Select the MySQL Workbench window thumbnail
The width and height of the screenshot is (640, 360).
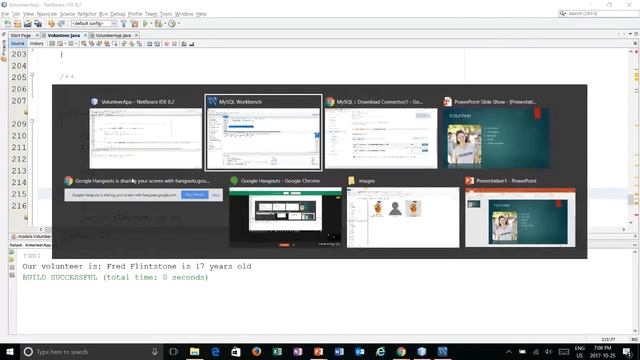[263, 133]
